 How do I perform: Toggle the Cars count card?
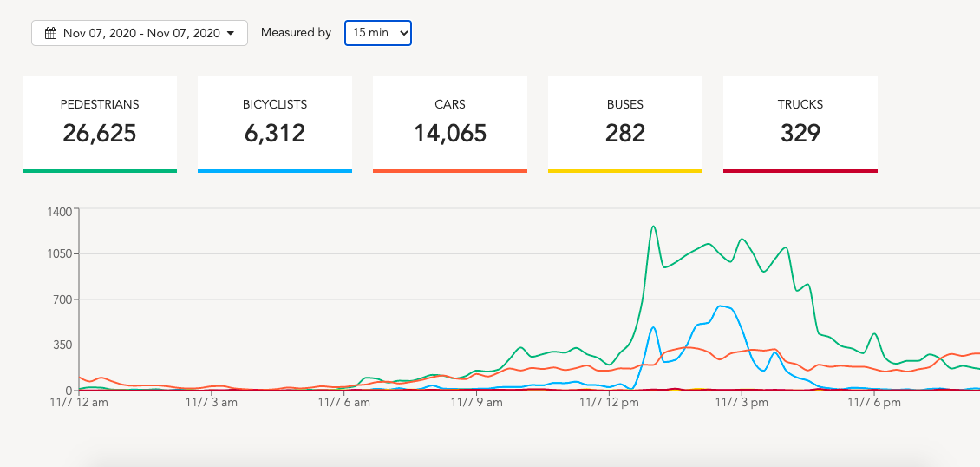450,122
